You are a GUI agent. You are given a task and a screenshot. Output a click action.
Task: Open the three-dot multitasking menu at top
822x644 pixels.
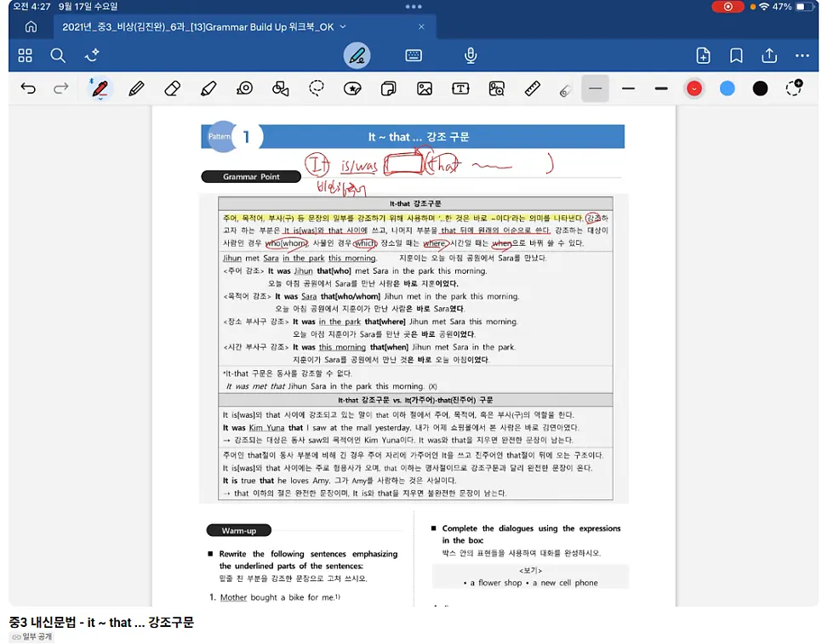point(414,7)
